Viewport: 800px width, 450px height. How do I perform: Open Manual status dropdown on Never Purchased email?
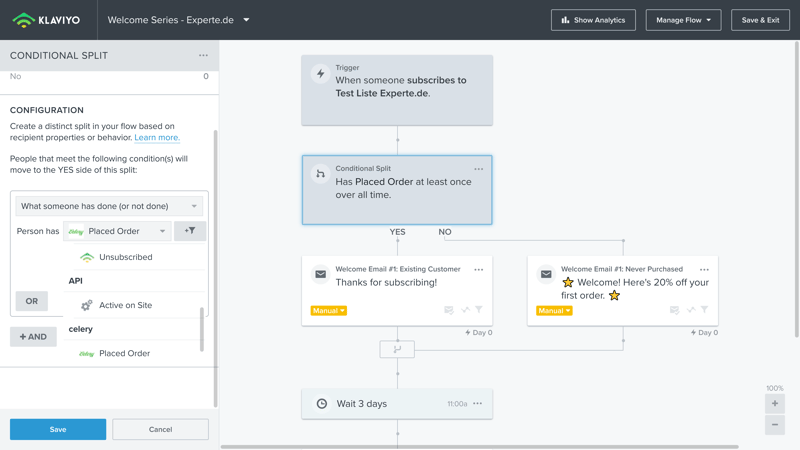[554, 311]
